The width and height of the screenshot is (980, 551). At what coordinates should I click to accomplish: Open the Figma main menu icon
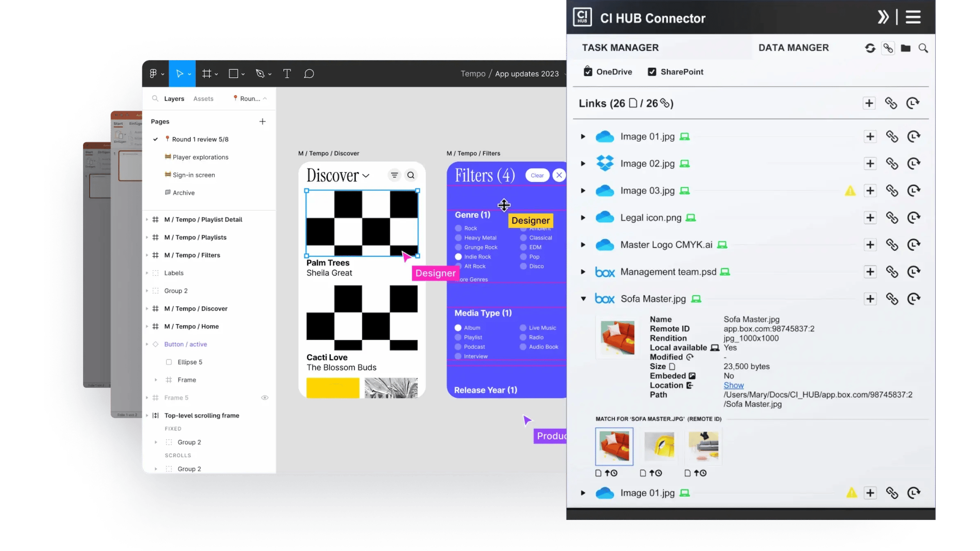[154, 74]
